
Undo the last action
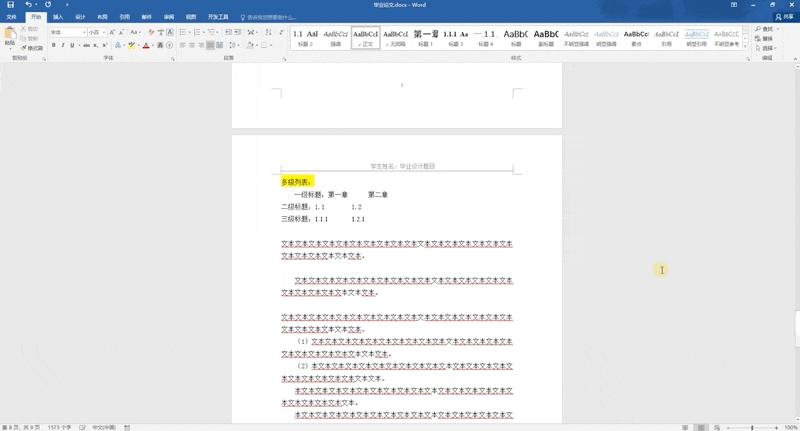28,5
